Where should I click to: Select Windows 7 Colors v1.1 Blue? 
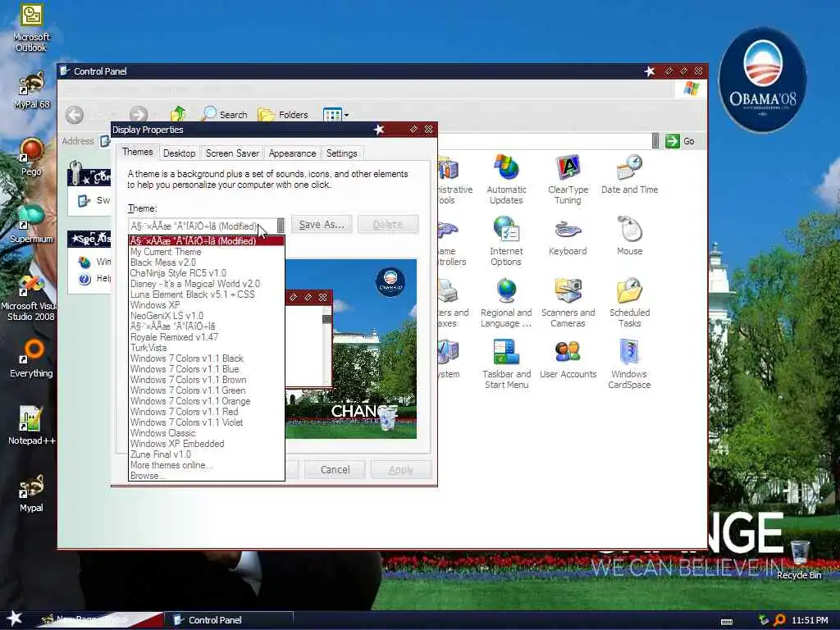[206, 369]
